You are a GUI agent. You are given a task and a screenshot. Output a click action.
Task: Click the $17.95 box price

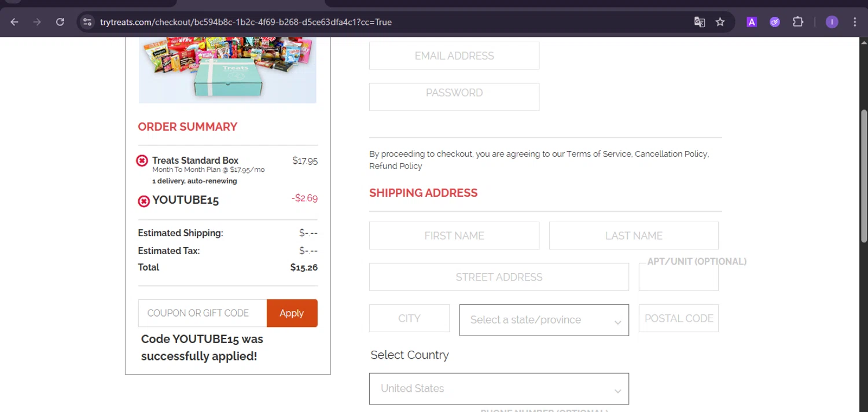pyautogui.click(x=305, y=161)
